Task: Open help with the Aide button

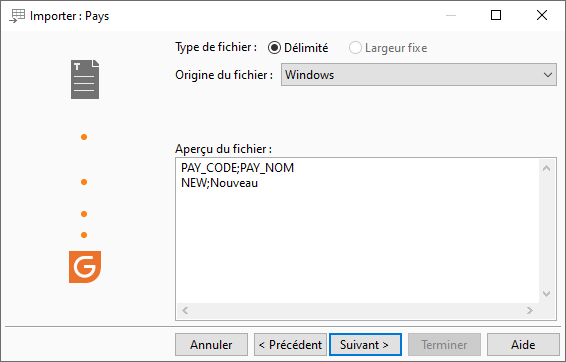Action: [523, 345]
